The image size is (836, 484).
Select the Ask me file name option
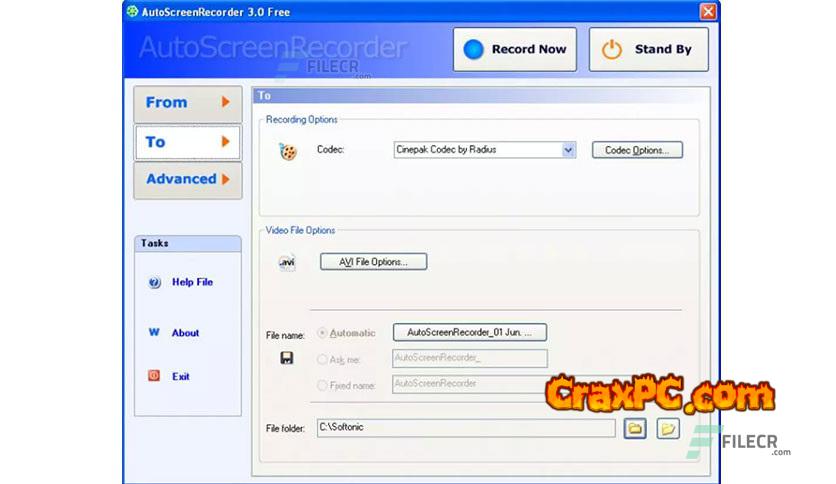pos(322,358)
